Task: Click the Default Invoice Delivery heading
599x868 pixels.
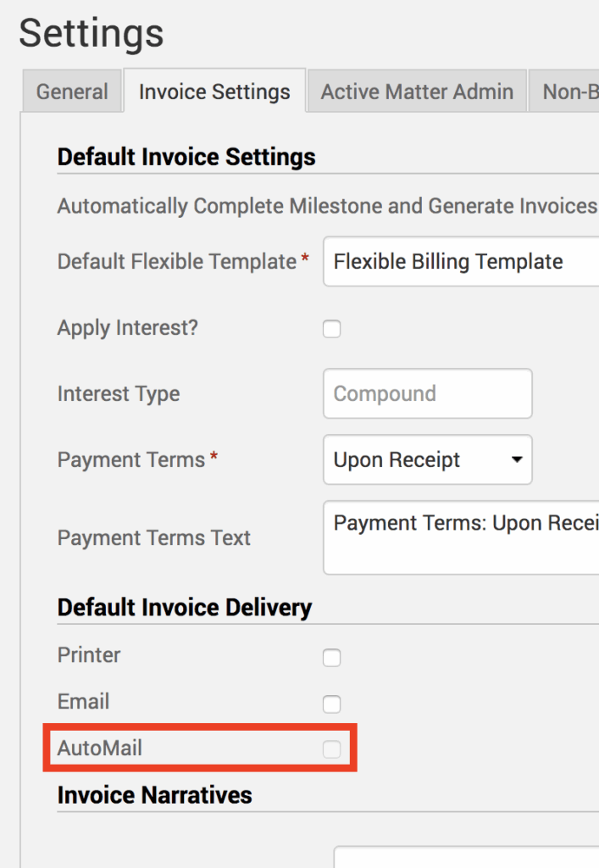Action: point(185,608)
